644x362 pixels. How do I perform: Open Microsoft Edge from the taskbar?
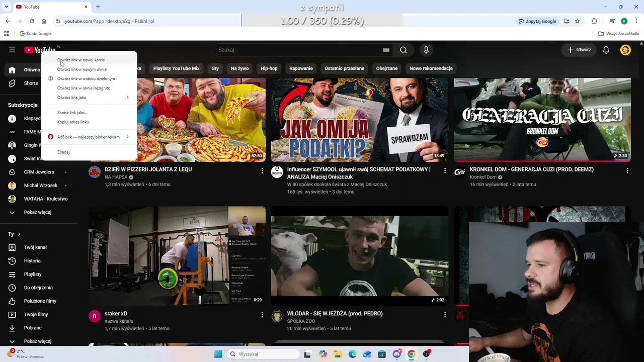[x=352, y=354]
